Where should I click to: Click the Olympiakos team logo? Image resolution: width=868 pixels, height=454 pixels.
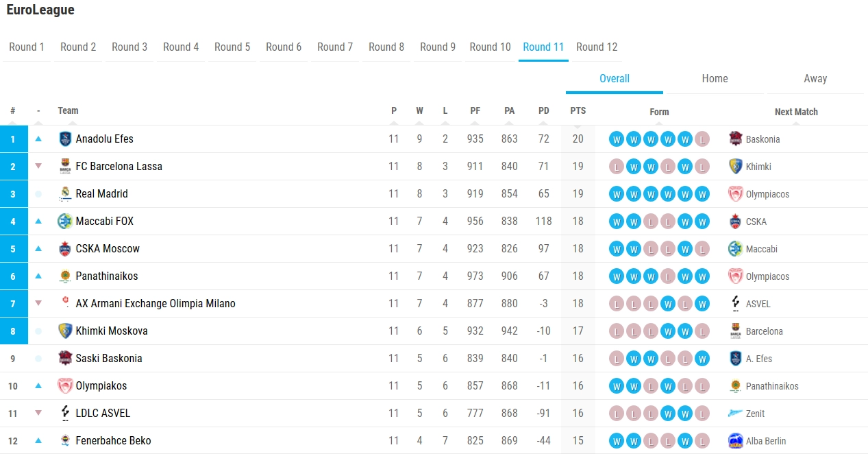(x=65, y=385)
